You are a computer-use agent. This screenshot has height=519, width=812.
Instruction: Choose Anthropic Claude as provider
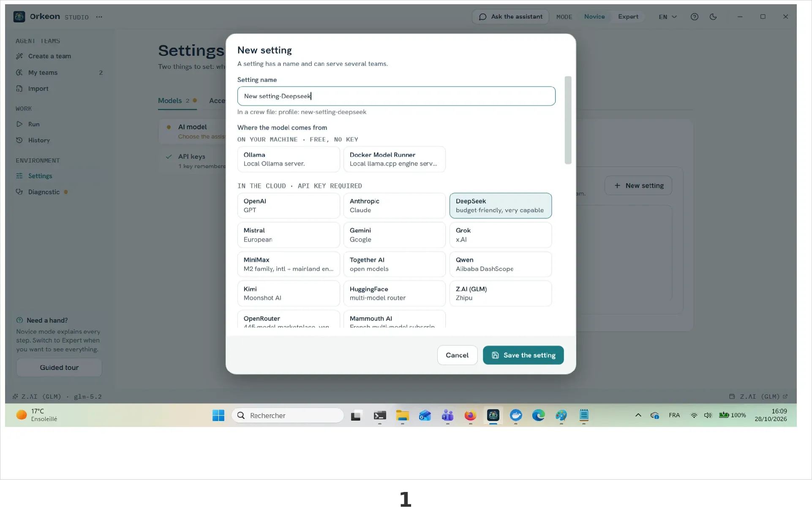pos(395,206)
